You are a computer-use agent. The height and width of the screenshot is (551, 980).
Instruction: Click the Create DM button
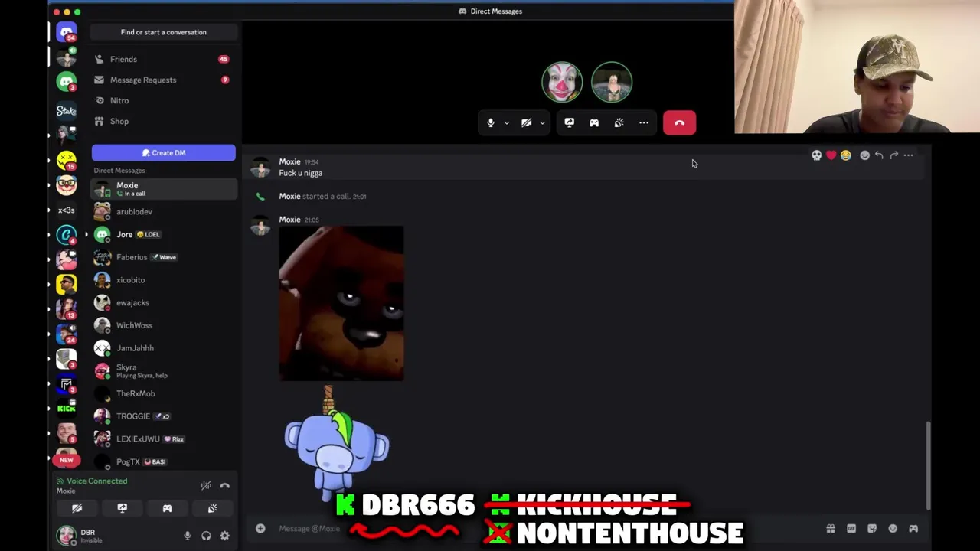163,152
